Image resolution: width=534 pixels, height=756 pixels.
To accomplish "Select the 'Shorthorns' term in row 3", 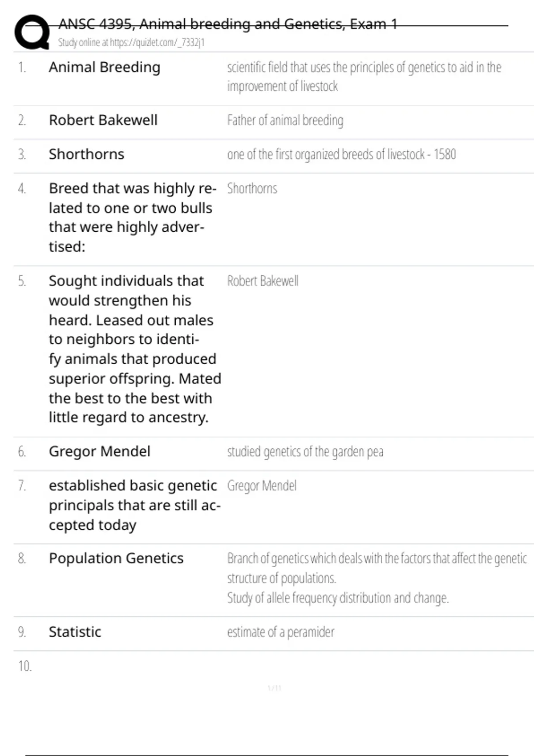I will pyautogui.click(x=86, y=154).
